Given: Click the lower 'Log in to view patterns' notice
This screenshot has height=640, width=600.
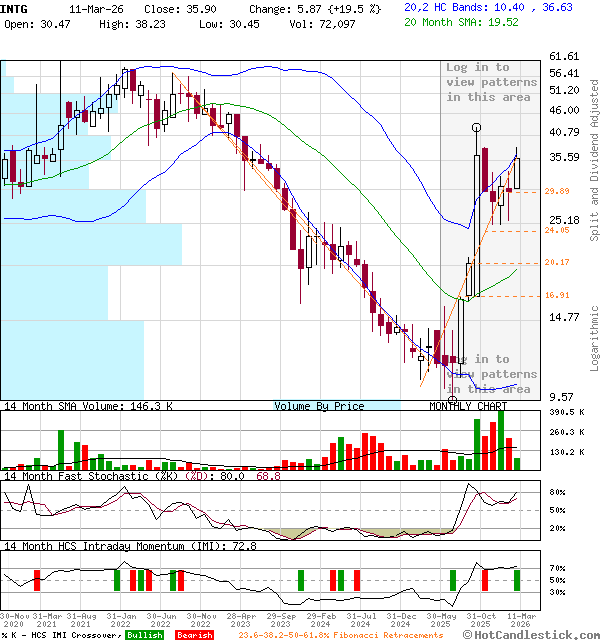Looking at the screenshot, I should point(491,374).
